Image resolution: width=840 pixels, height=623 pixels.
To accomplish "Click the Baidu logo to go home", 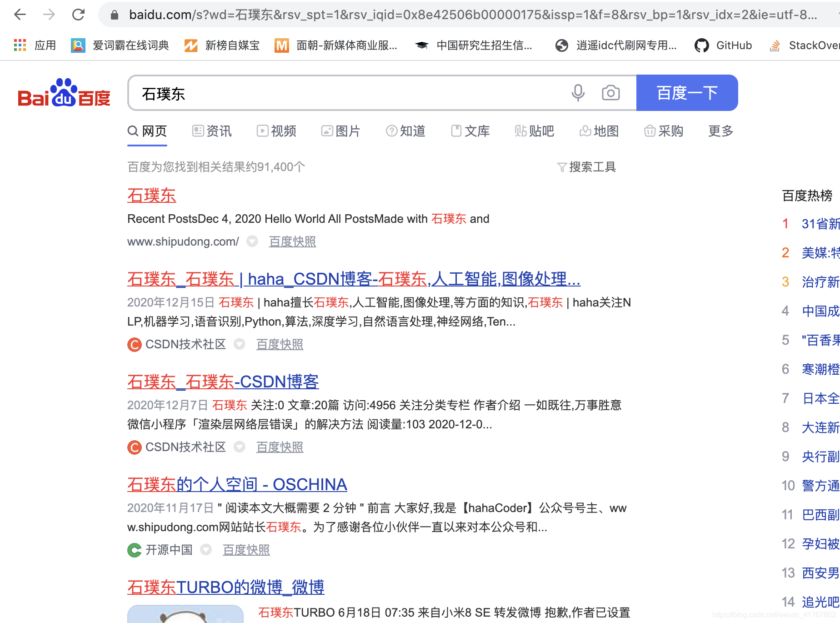I will click(64, 93).
